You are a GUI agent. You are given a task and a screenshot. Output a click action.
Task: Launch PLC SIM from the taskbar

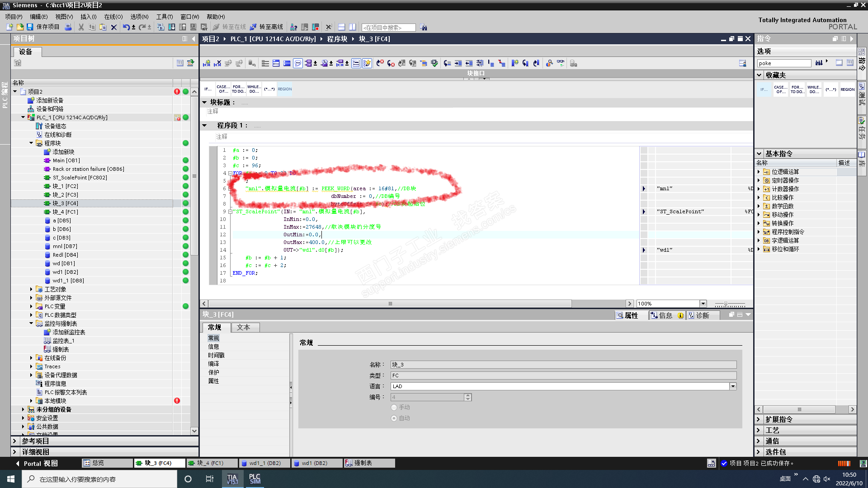point(255,479)
